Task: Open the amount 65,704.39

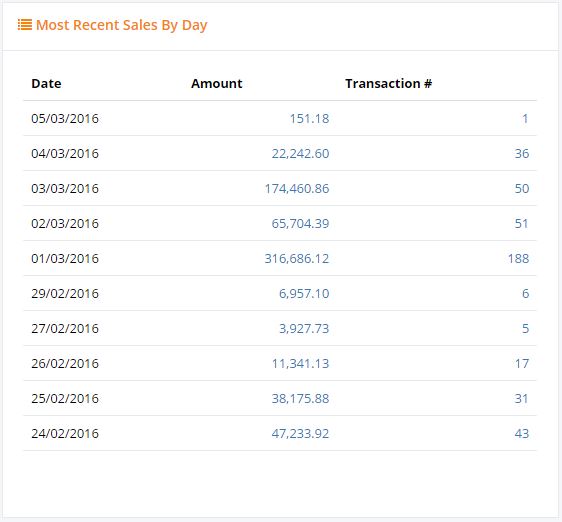Action: click(x=300, y=224)
